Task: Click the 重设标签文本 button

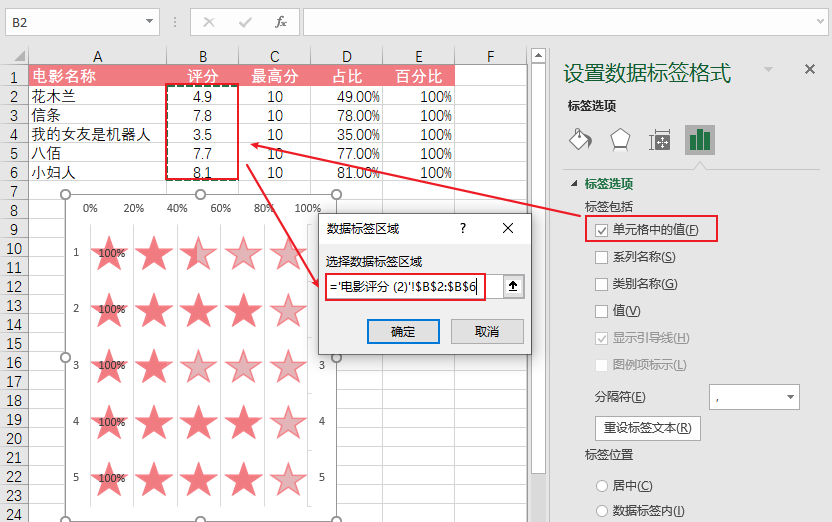Action: [x=648, y=428]
